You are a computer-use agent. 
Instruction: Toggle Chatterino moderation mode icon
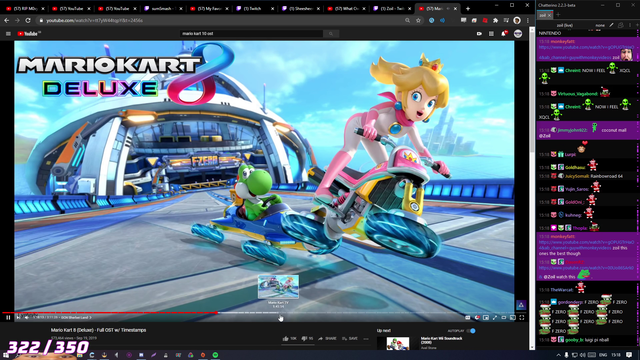tap(621, 25)
